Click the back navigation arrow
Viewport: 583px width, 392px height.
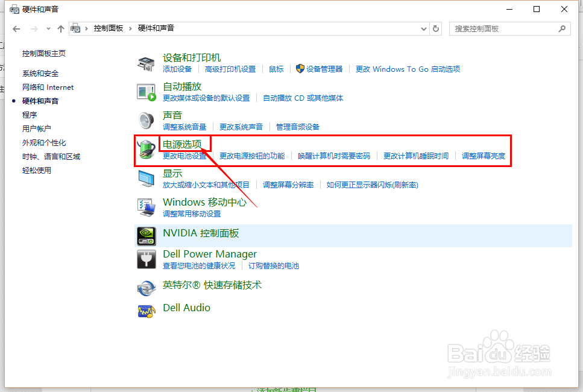tap(16, 28)
